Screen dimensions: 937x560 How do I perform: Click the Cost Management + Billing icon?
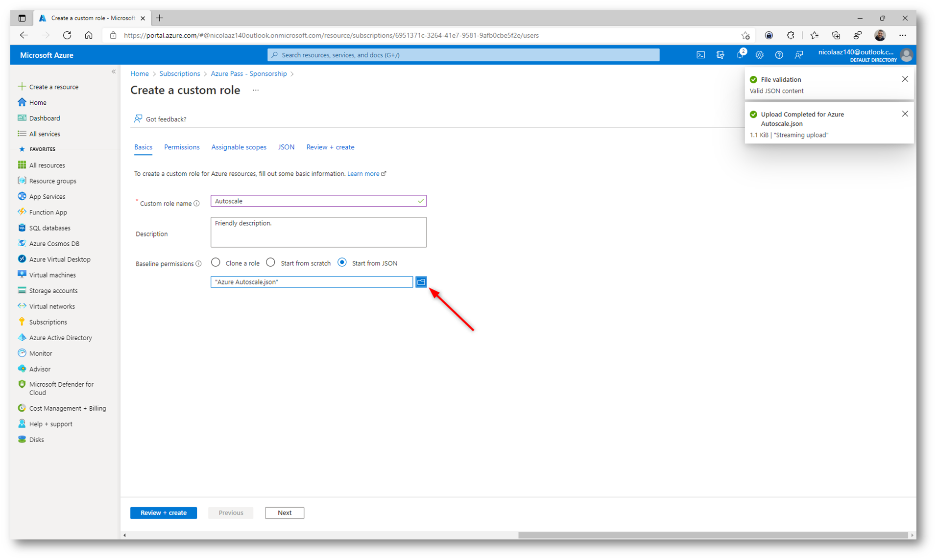pos(22,408)
